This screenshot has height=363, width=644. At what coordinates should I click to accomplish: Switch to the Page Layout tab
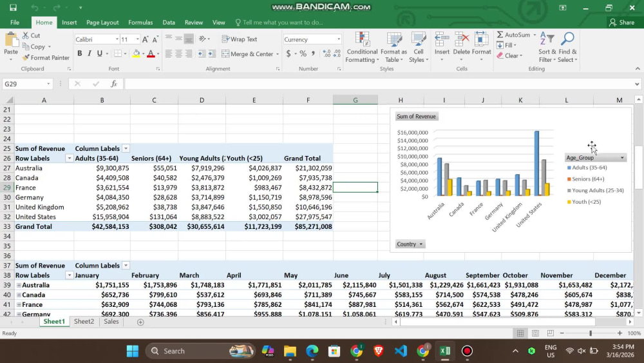pos(102,22)
